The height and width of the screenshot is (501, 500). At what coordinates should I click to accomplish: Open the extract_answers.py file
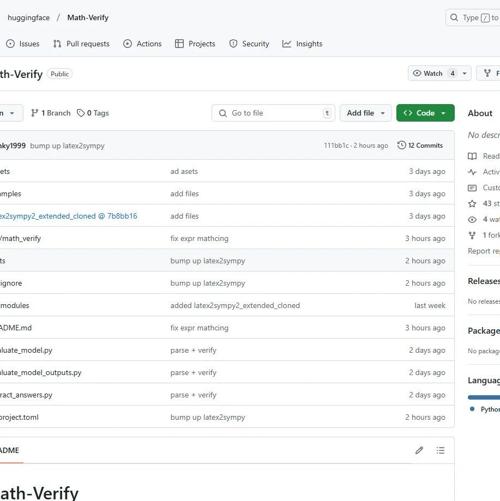pos(26,395)
